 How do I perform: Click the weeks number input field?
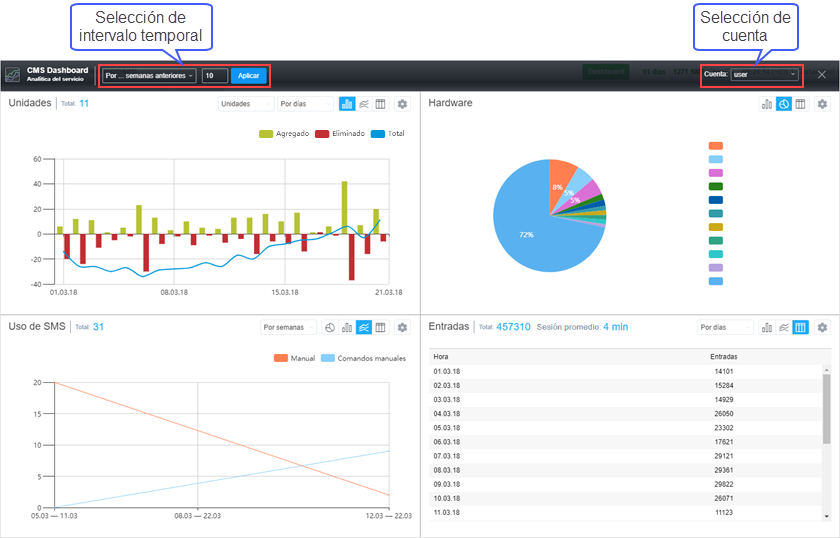pyautogui.click(x=215, y=76)
